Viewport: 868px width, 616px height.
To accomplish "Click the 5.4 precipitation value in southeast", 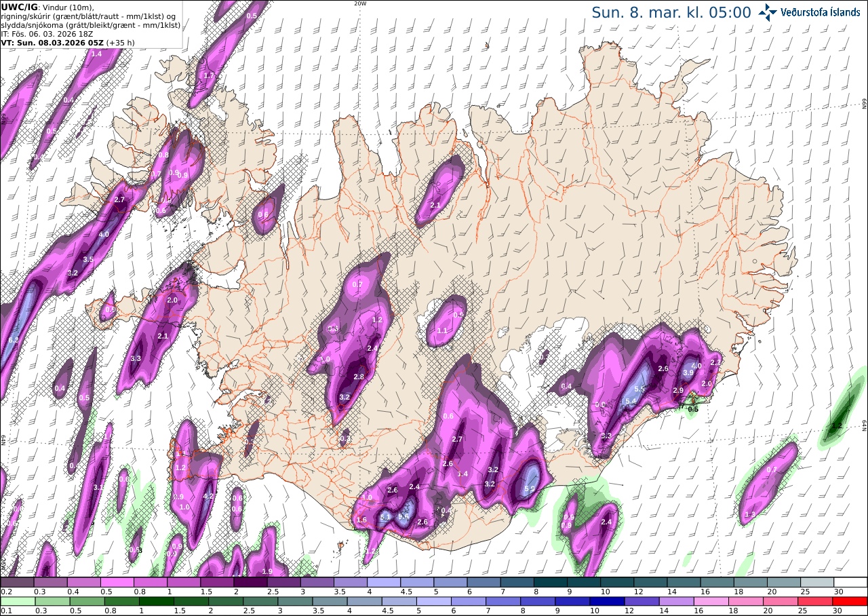I will 631,402.
